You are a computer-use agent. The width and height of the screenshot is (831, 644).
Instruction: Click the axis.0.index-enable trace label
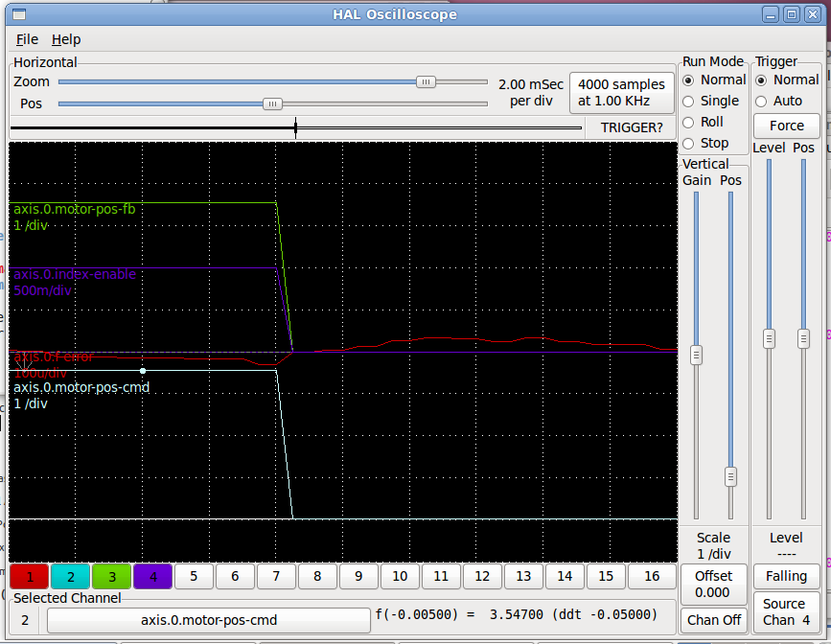75,274
